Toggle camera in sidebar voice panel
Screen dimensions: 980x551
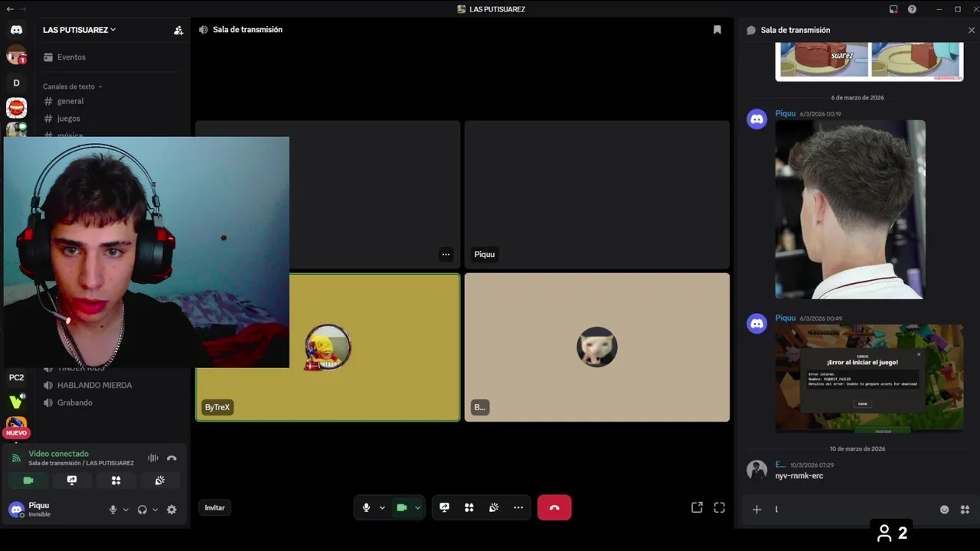click(x=28, y=481)
